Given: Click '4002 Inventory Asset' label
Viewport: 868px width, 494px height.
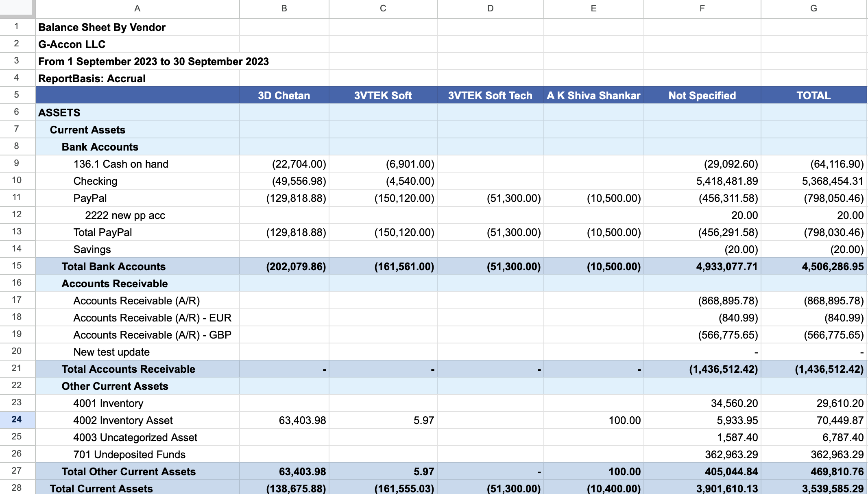Looking at the screenshot, I should pyautogui.click(x=123, y=420).
